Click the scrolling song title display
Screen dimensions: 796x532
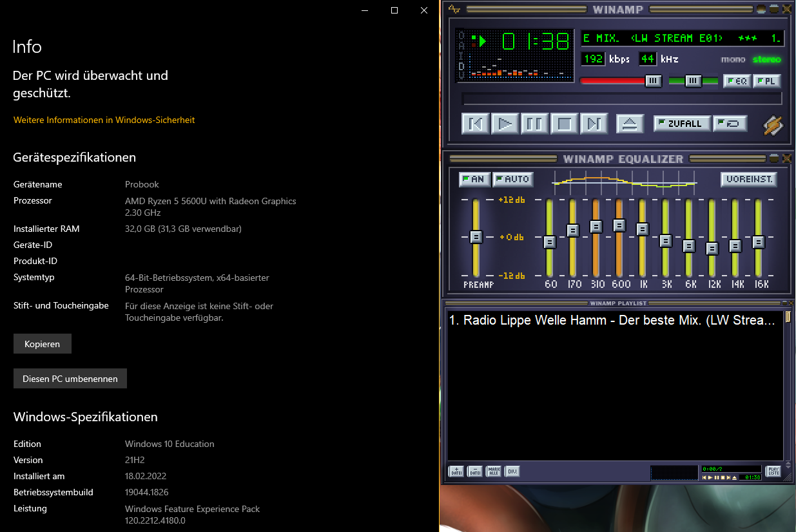pyautogui.click(x=682, y=38)
